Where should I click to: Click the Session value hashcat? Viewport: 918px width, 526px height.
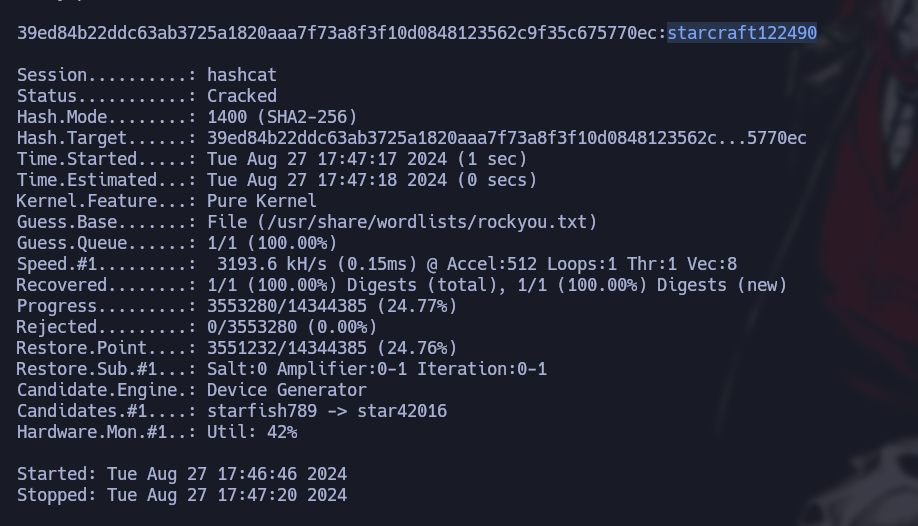click(x=242, y=75)
